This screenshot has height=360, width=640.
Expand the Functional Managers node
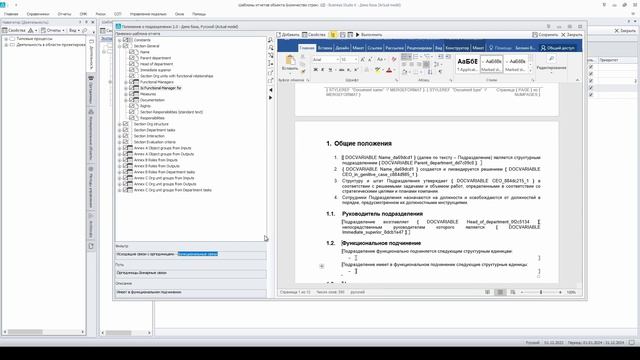point(126,82)
